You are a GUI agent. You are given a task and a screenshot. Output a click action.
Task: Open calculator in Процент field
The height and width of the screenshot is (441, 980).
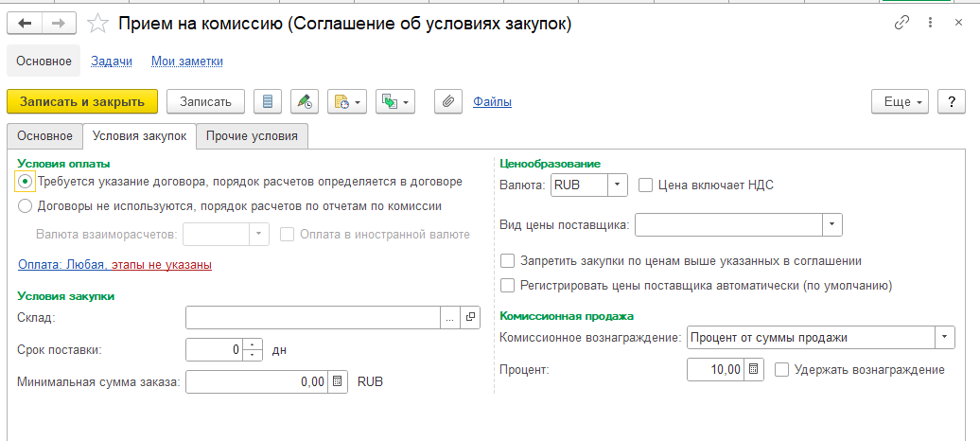(753, 370)
